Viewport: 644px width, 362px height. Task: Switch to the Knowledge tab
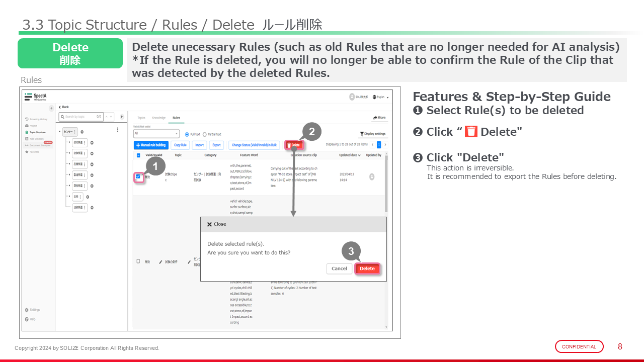tap(158, 118)
